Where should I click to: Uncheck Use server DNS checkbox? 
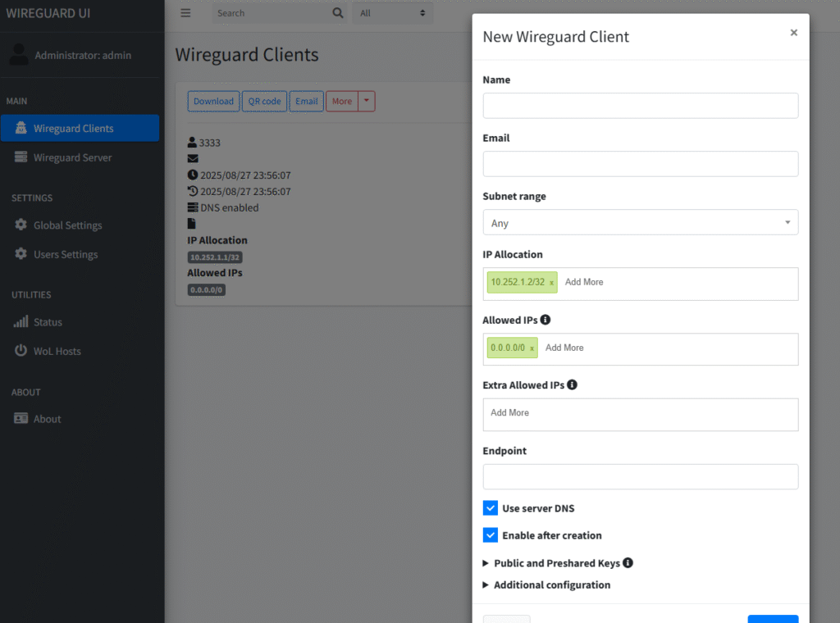491,508
